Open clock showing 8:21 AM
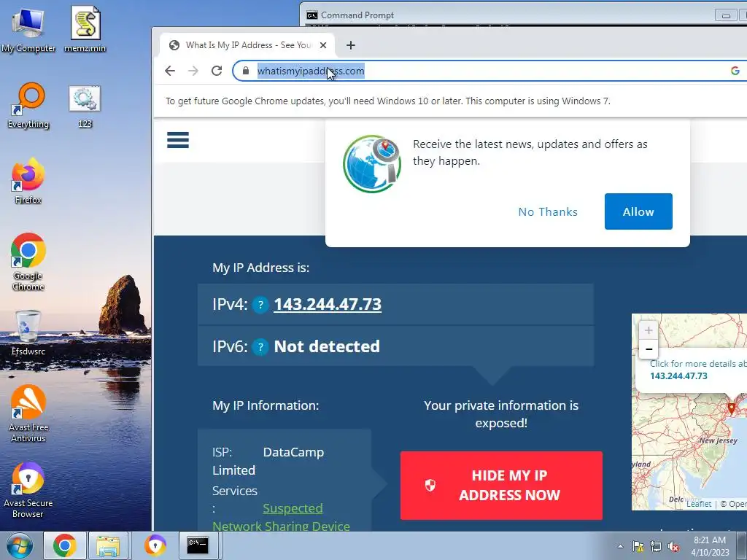Viewport: 747px width, 560px height. coord(710,546)
